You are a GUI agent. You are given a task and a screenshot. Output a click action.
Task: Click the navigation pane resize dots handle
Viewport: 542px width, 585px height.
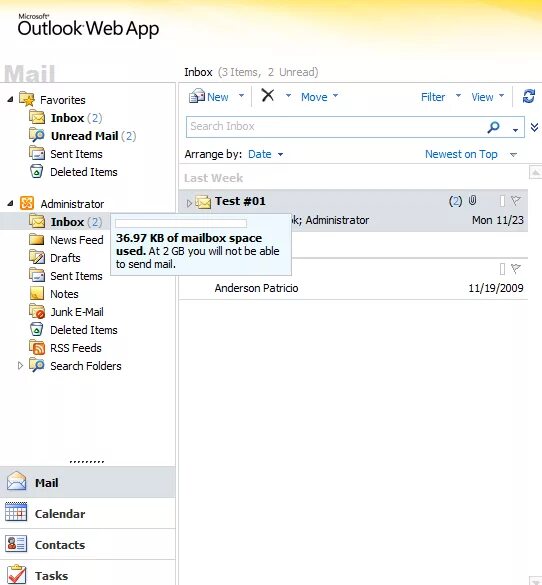coord(87,462)
